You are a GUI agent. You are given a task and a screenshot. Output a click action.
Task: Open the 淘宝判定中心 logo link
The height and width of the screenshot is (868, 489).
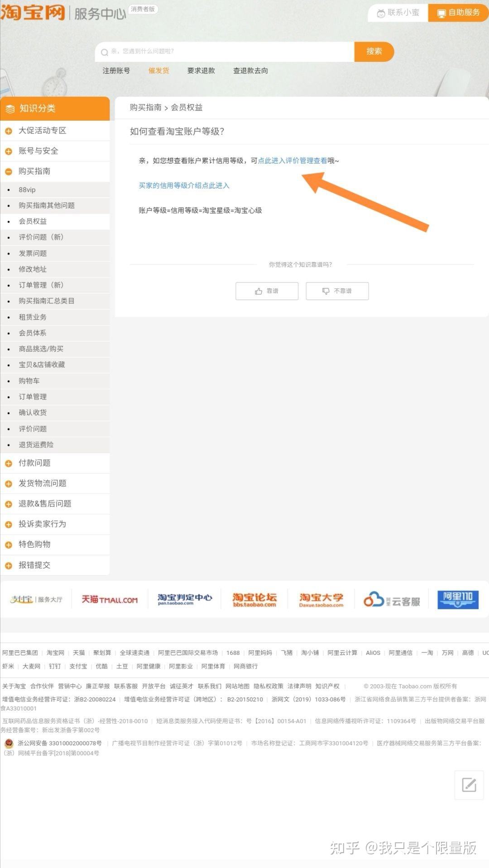[185, 599]
